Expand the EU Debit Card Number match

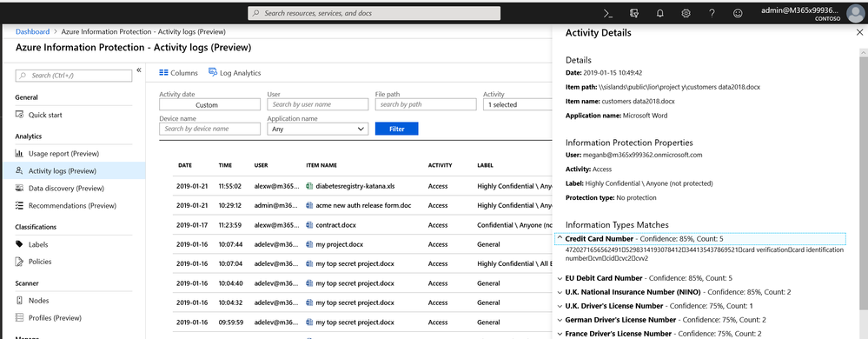tap(560, 278)
